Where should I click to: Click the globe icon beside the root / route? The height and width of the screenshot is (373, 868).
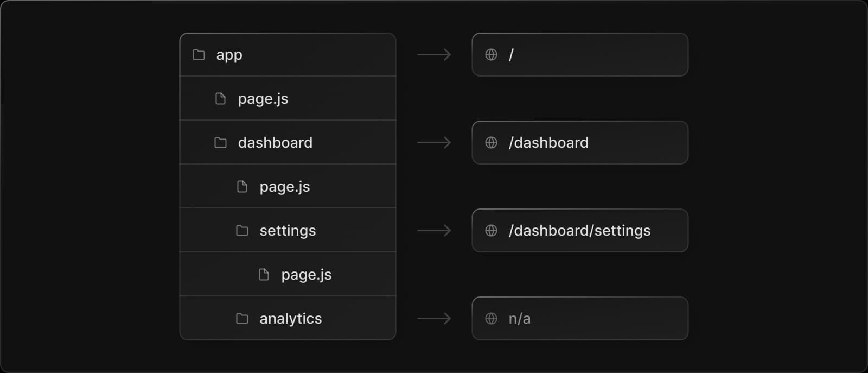coord(491,55)
